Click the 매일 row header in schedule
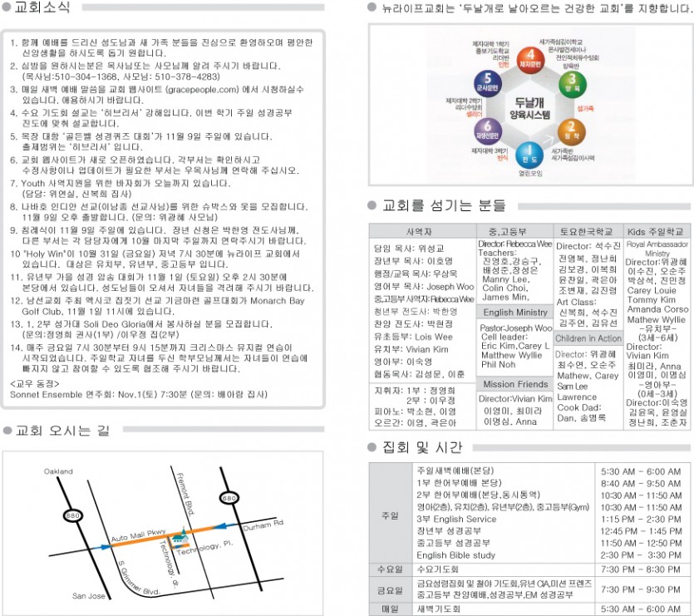 pyautogui.click(x=390, y=609)
